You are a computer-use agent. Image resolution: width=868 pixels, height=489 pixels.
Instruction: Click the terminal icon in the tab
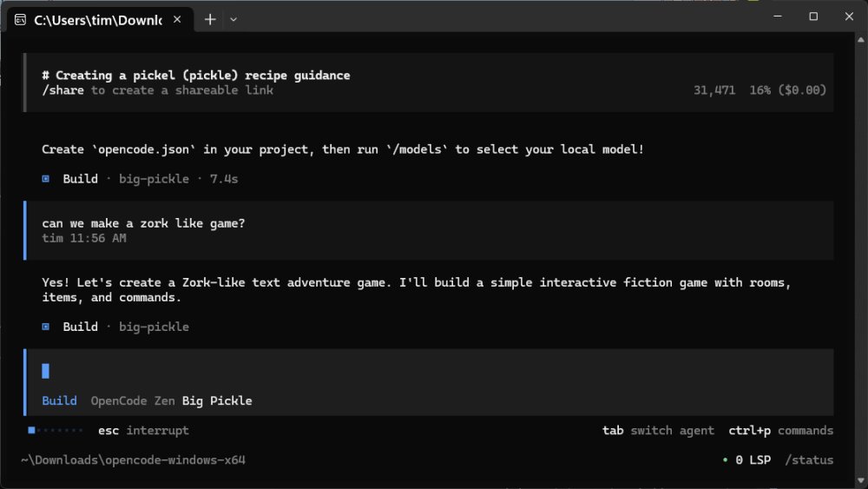tap(20, 19)
